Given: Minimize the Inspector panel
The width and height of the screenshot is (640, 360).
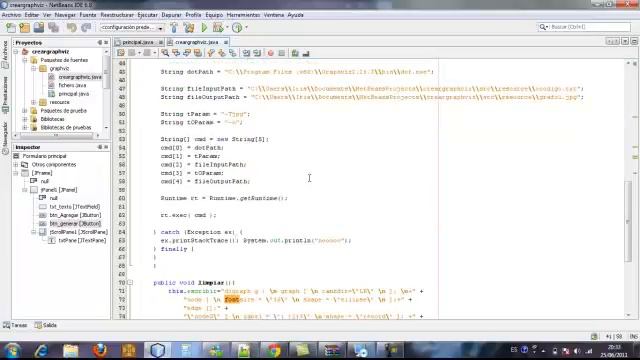Looking at the screenshot, I should (100, 147).
